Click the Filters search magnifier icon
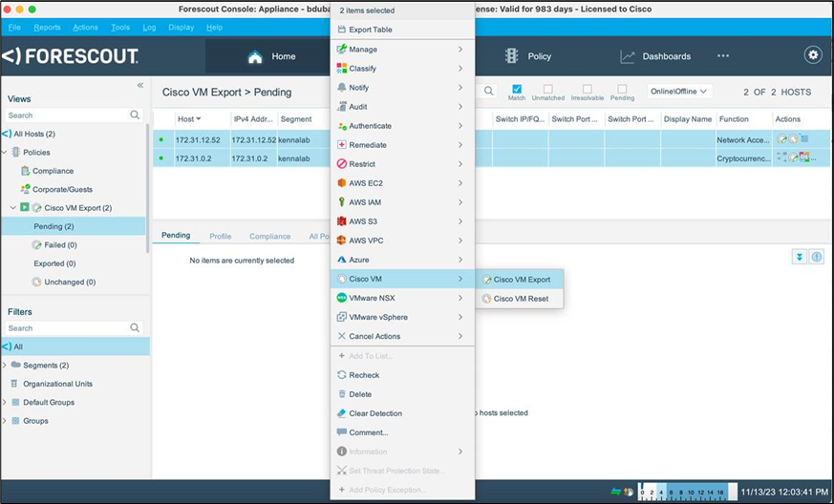This screenshot has height=504, width=834. [x=135, y=328]
